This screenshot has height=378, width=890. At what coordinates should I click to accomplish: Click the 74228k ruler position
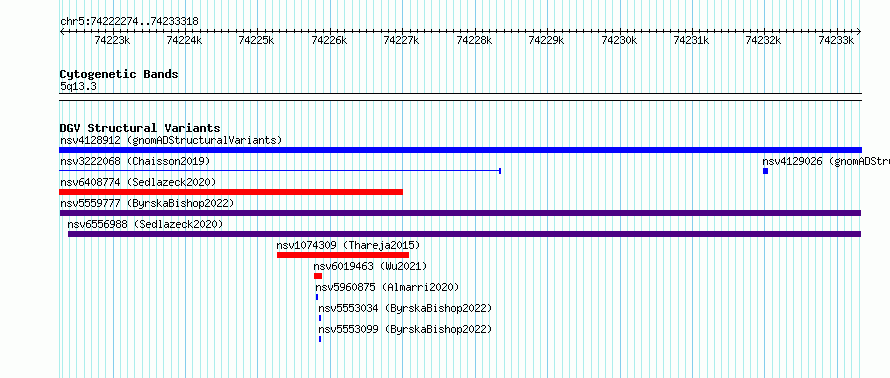pyautogui.click(x=475, y=40)
